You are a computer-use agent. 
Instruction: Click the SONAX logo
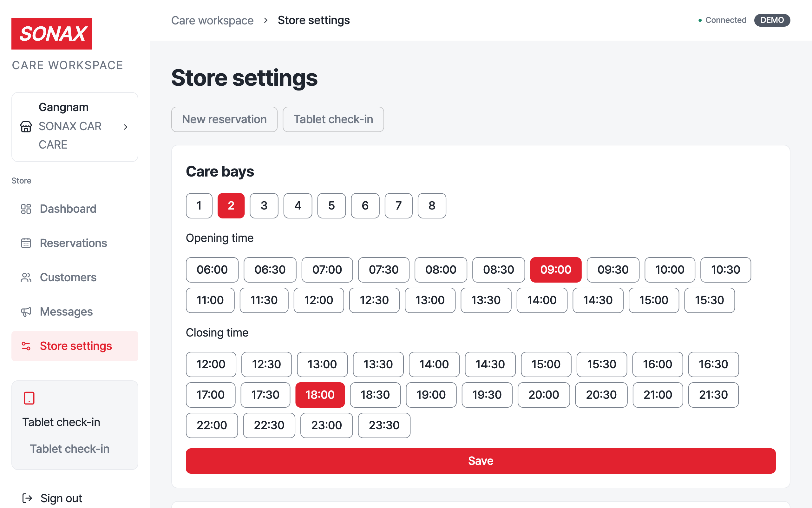pyautogui.click(x=51, y=34)
